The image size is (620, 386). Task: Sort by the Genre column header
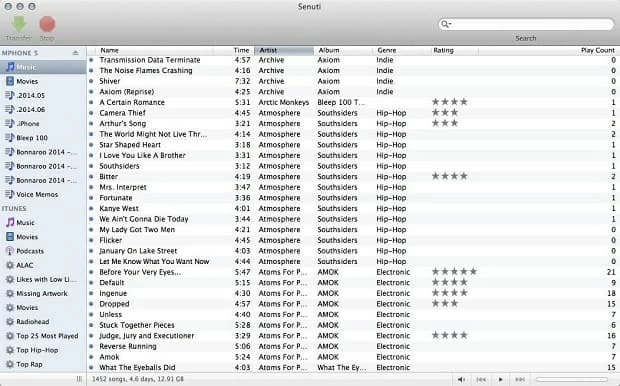click(x=401, y=50)
